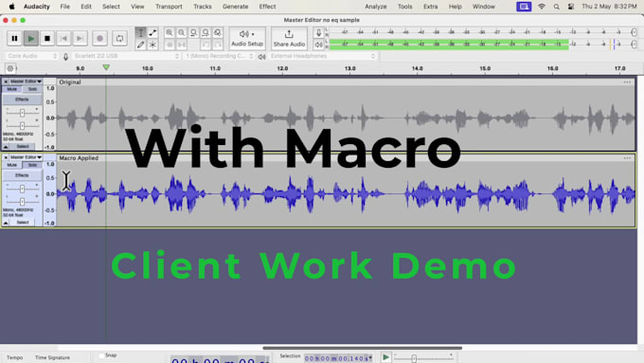644x363 pixels.
Task: Open Spotlight search in the menu bar
Action: point(557,7)
